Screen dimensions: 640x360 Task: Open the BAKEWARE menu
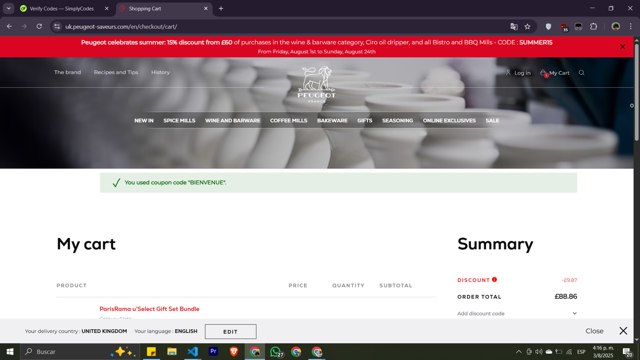(x=332, y=120)
